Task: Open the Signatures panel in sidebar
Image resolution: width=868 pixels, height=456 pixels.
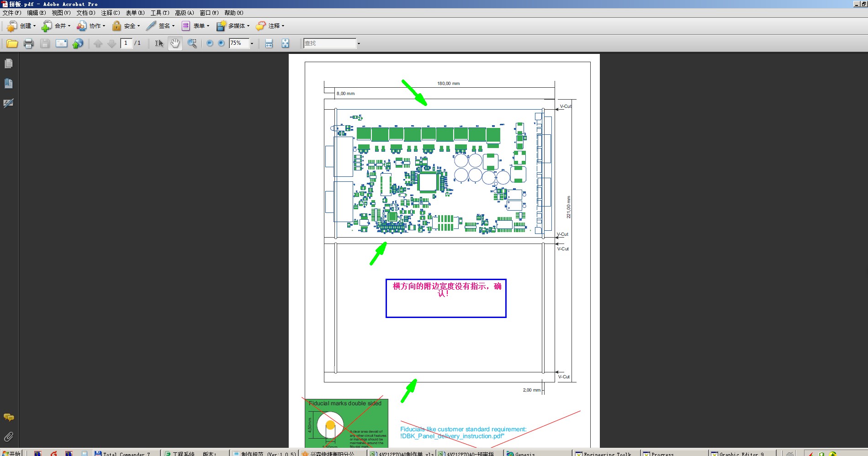Action: (x=9, y=103)
